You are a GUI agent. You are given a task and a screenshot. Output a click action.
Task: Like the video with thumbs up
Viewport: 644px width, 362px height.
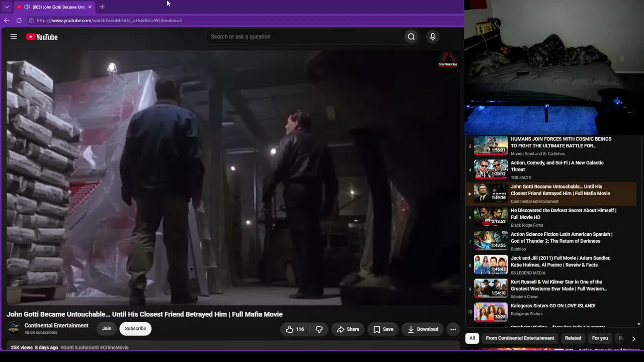click(x=295, y=329)
